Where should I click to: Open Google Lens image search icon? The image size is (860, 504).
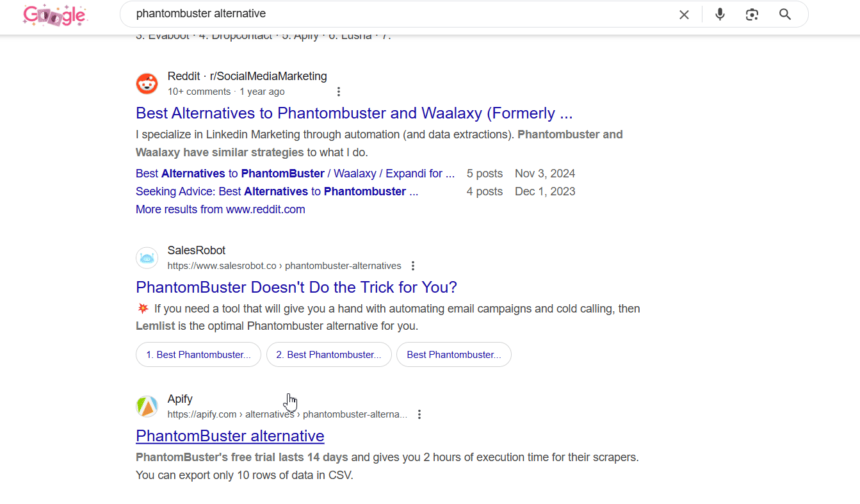(752, 15)
